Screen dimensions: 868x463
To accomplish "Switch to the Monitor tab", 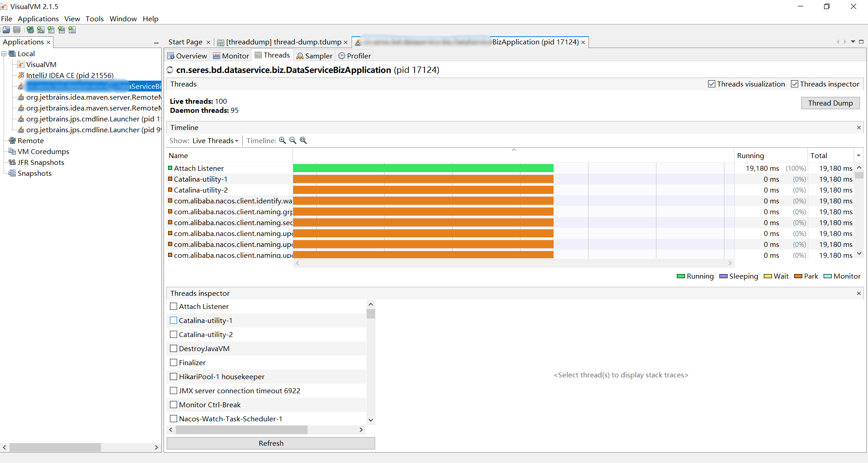I will coord(231,56).
